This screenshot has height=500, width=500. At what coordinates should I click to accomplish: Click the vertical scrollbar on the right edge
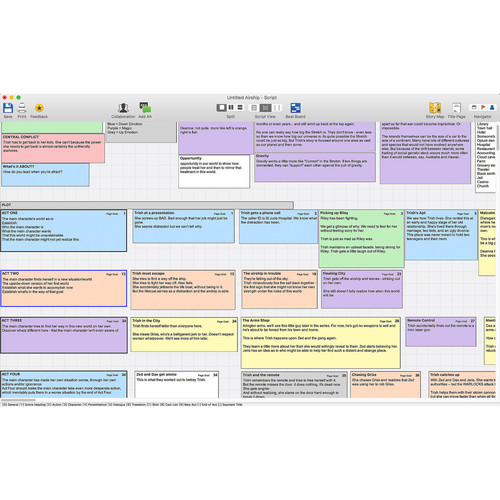point(498,137)
